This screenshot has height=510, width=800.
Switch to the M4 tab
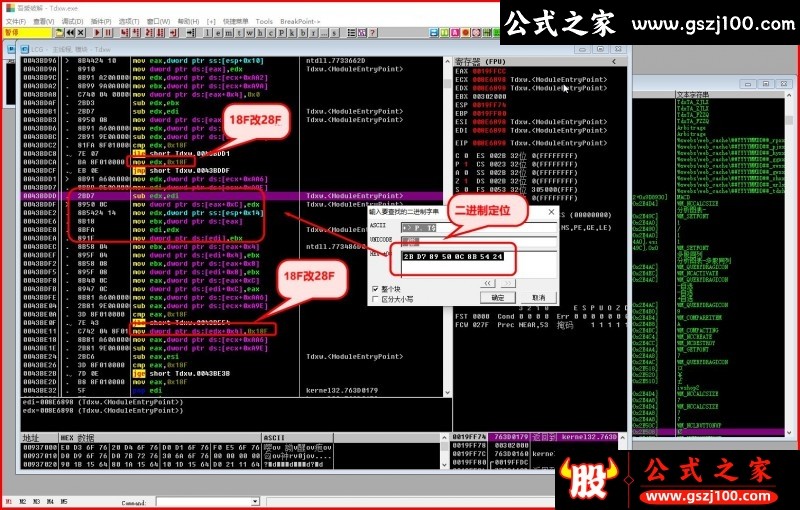pos(50,502)
